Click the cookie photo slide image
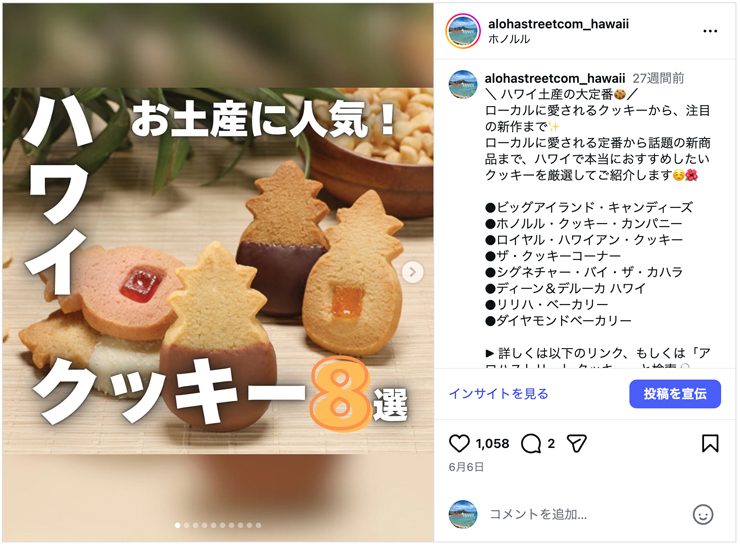 click(218, 272)
